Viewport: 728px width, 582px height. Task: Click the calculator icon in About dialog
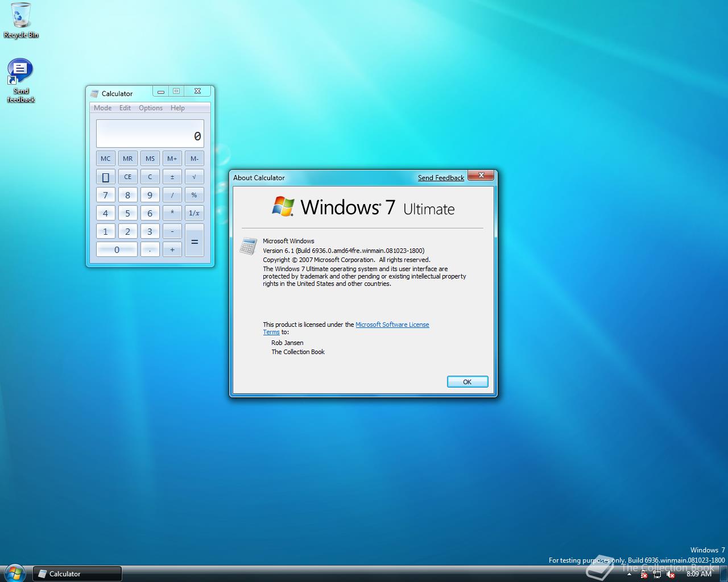248,246
